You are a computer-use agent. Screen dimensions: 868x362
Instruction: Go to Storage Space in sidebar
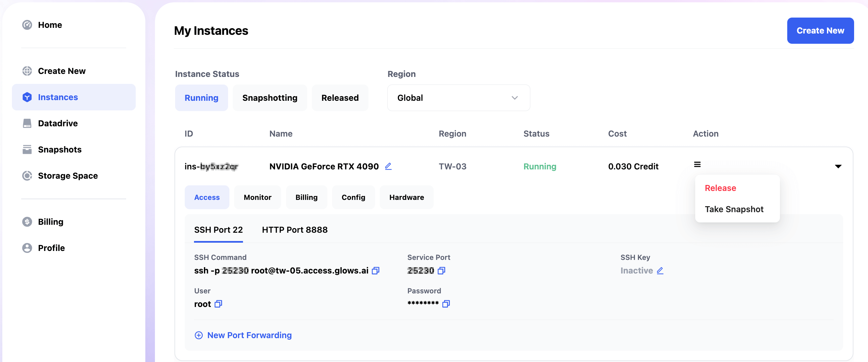point(68,176)
